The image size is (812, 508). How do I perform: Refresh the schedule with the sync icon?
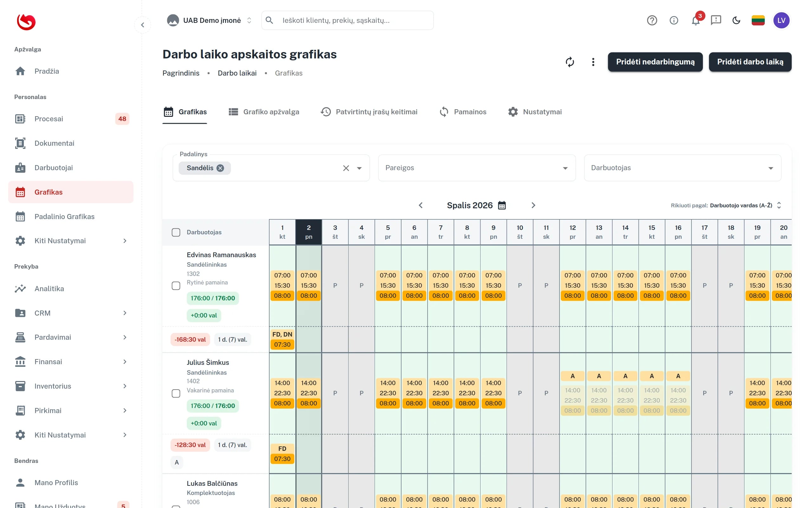point(570,62)
